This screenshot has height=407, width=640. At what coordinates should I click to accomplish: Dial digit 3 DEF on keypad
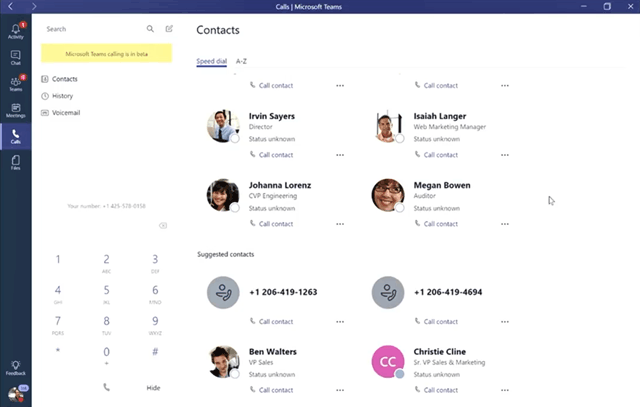pyautogui.click(x=155, y=263)
